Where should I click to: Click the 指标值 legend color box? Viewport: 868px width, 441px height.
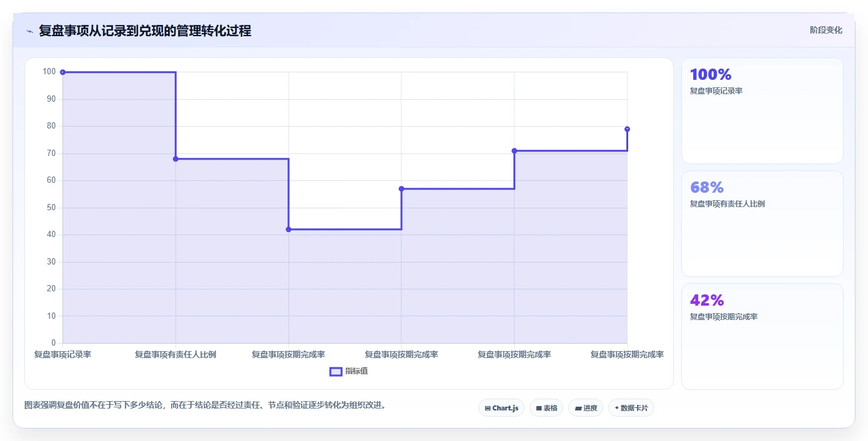click(x=336, y=372)
